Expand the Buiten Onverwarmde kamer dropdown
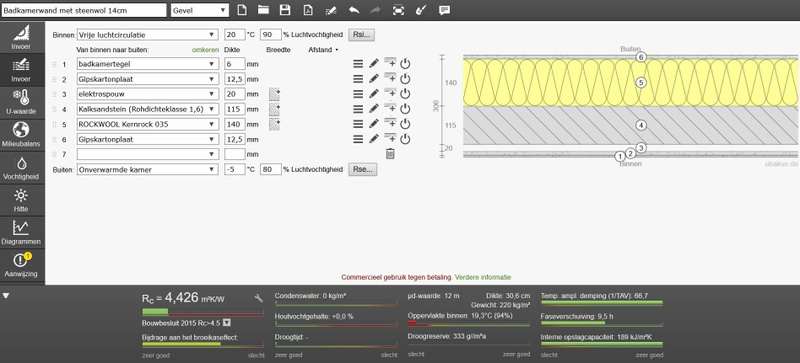Screen dimensions: 800x363 point(148,170)
